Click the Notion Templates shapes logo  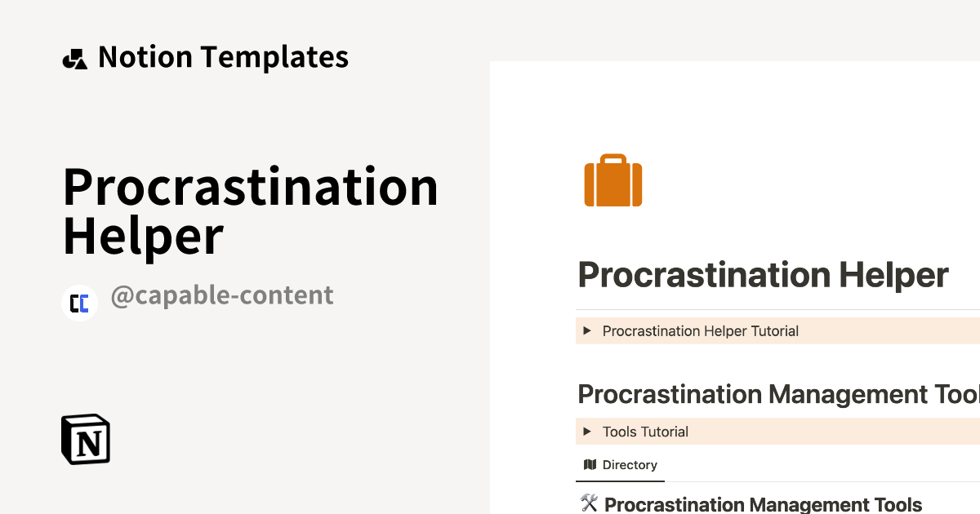pyautogui.click(x=75, y=57)
